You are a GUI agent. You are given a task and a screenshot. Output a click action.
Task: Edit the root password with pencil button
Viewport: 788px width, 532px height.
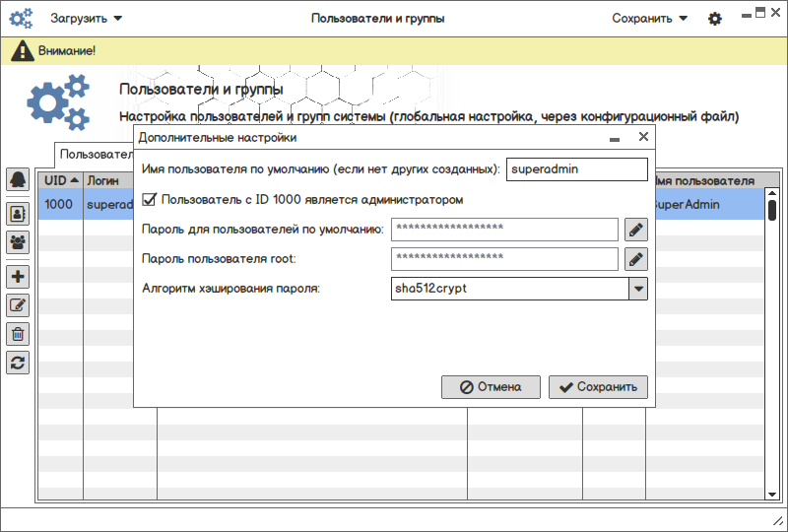[x=636, y=259]
